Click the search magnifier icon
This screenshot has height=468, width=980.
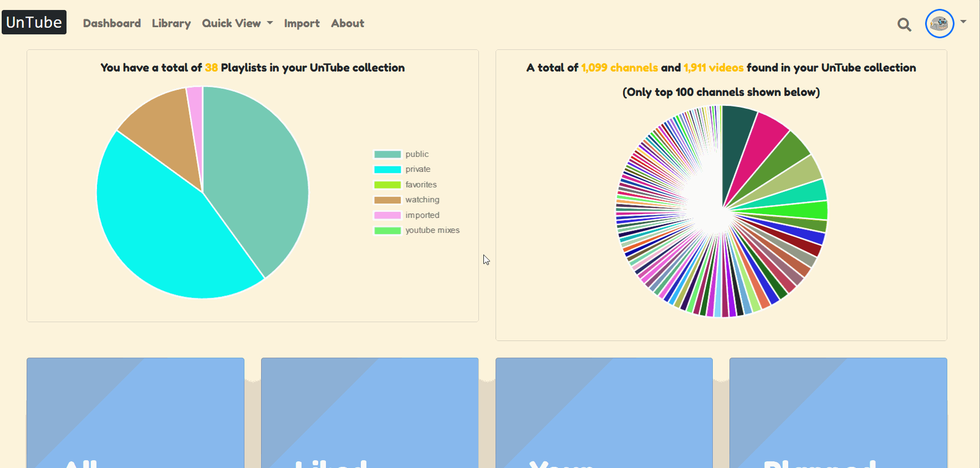(904, 24)
